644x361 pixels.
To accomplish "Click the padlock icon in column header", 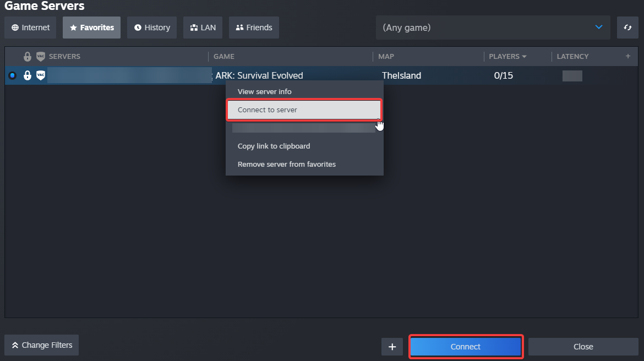I will [28, 57].
